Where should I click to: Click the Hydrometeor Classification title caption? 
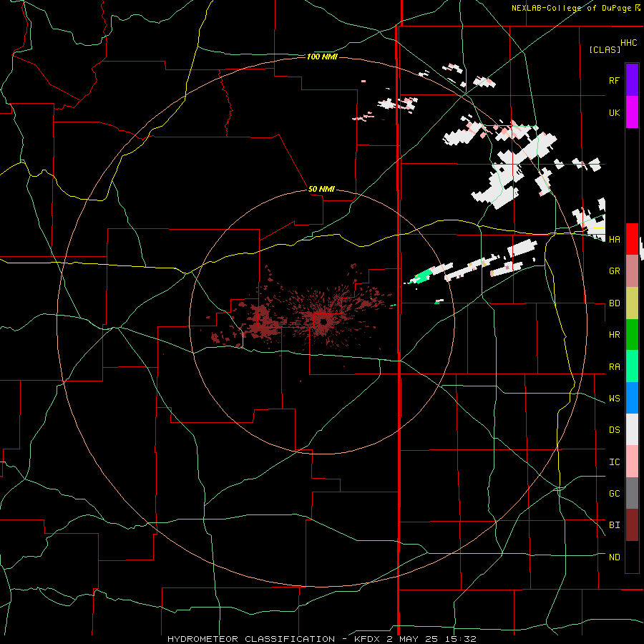click(321, 639)
